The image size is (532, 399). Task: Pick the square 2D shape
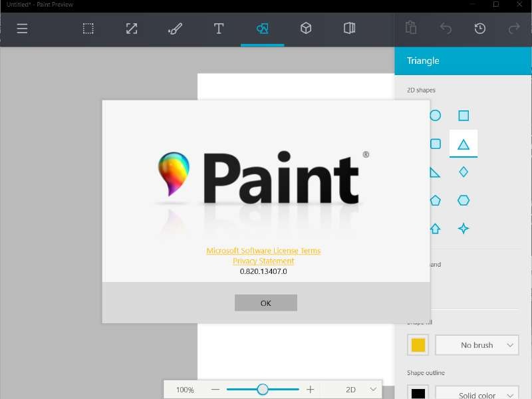pos(464,116)
